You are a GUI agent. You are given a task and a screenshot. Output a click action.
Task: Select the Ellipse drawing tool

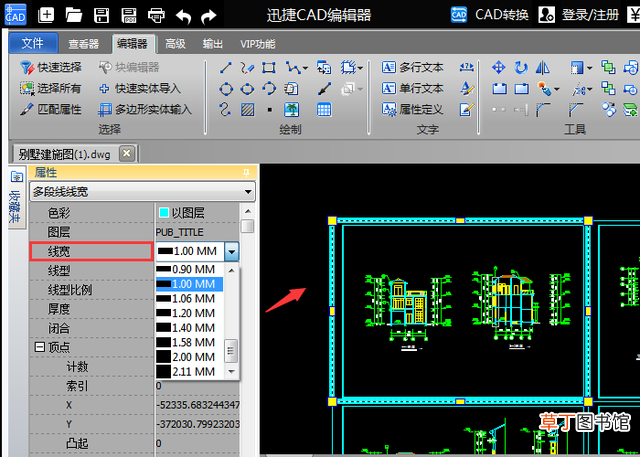pyautogui.click(x=247, y=89)
